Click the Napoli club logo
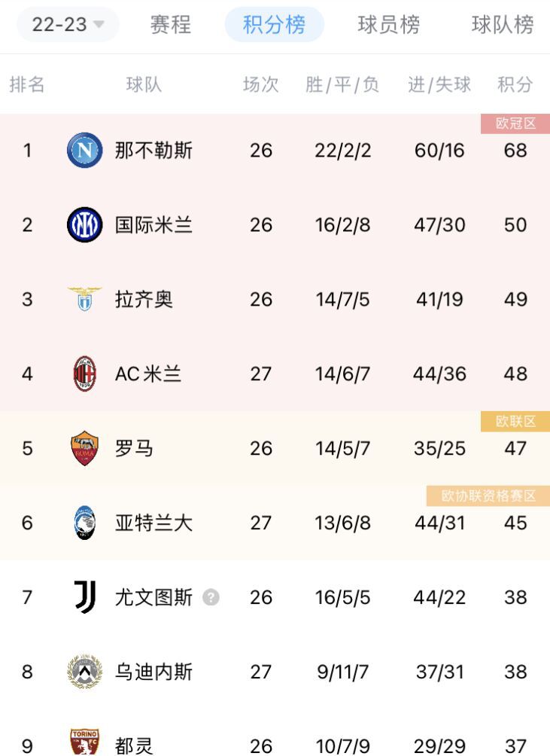The height and width of the screenshot is (756, 550). coord(84,150)
